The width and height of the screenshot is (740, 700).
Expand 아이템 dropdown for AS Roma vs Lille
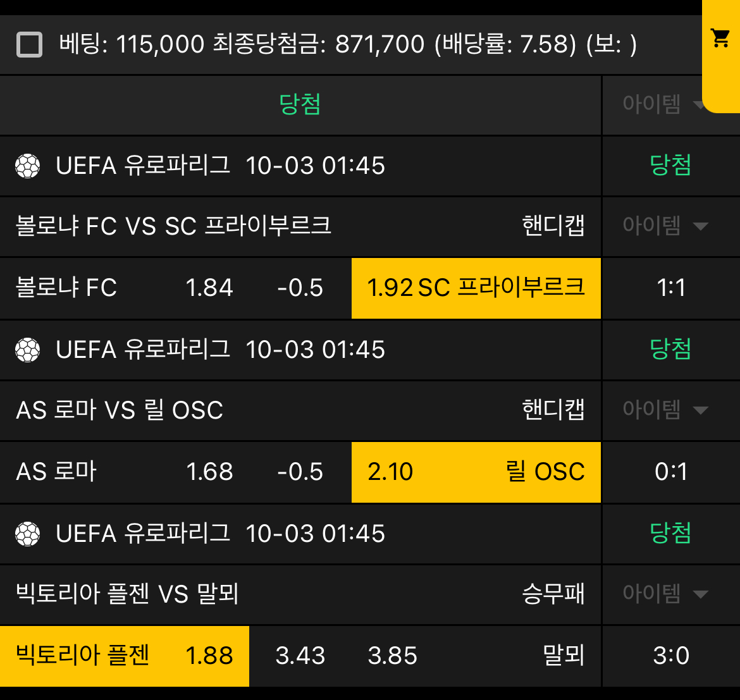pos(665,410)
